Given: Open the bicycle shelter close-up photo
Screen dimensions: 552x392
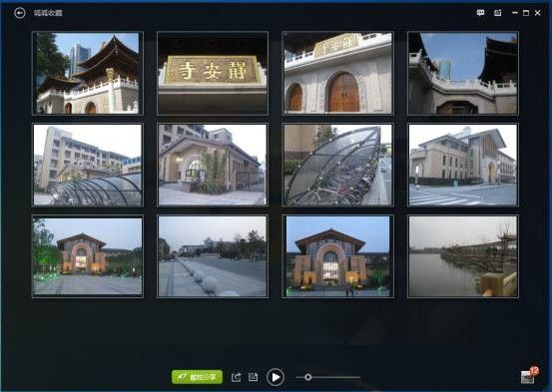Looking at the screenshot, I should tap(338, 165).
